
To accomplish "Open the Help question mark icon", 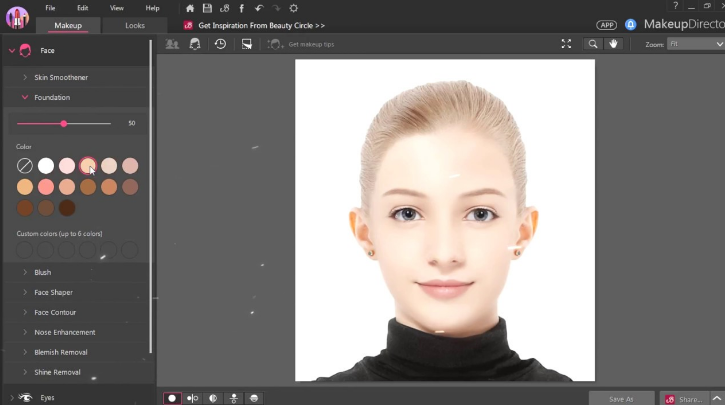I will [675, 6].
